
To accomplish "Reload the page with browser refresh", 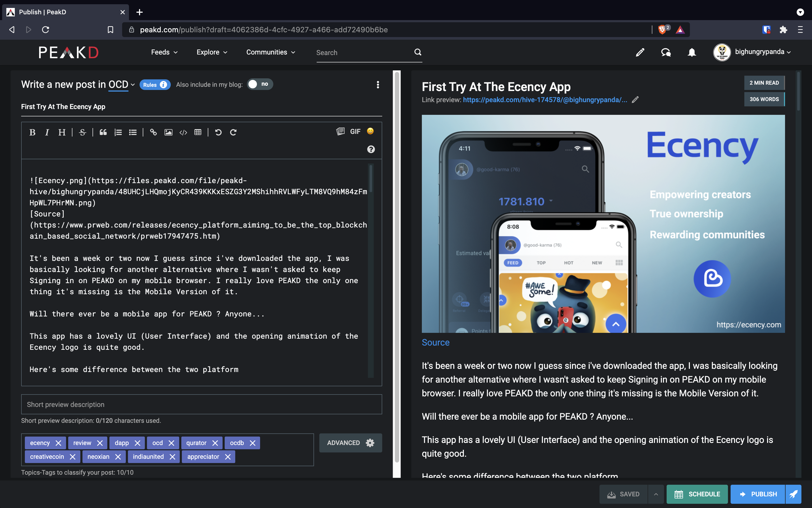I will 46,30.
